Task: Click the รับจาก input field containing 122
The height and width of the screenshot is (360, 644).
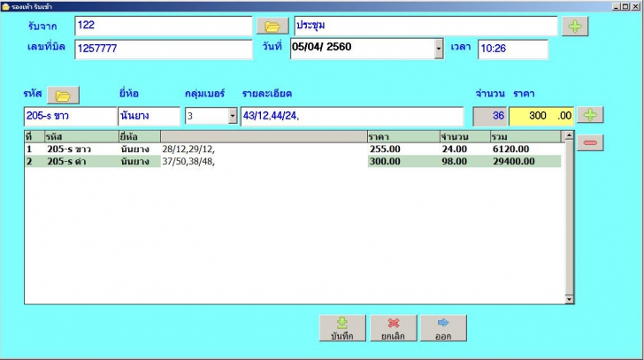Action: (163, 26)
